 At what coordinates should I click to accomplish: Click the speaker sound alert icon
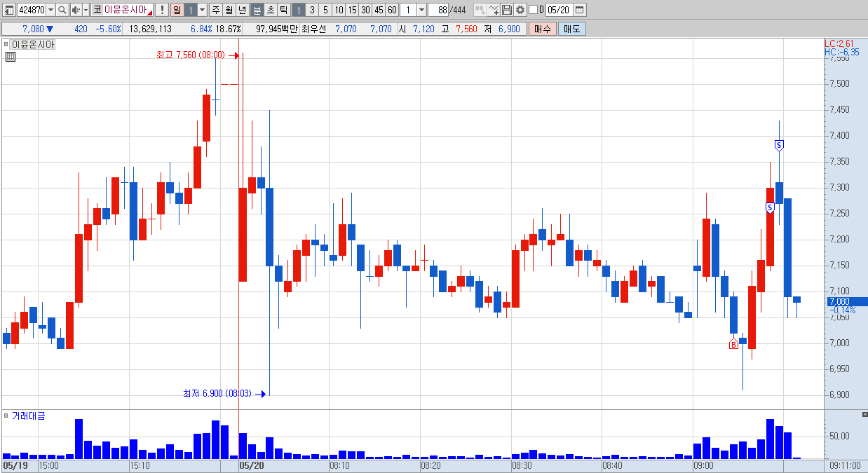pos(76,10)
